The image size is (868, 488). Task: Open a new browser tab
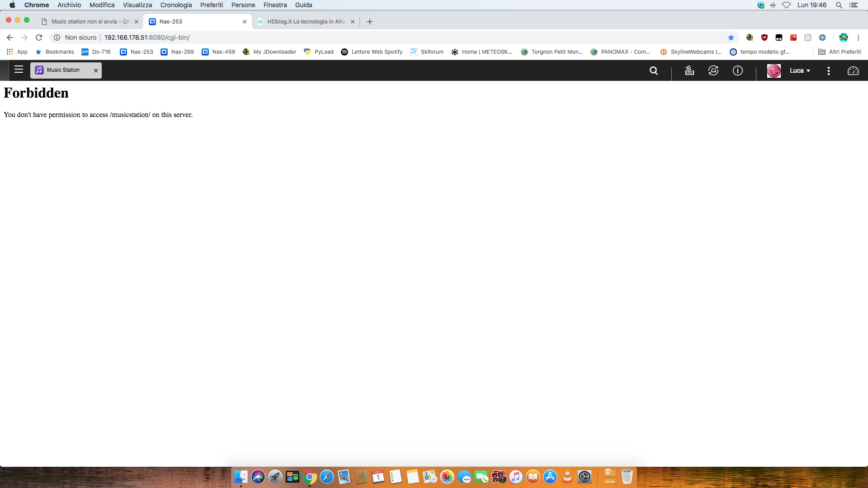point(369,22)
